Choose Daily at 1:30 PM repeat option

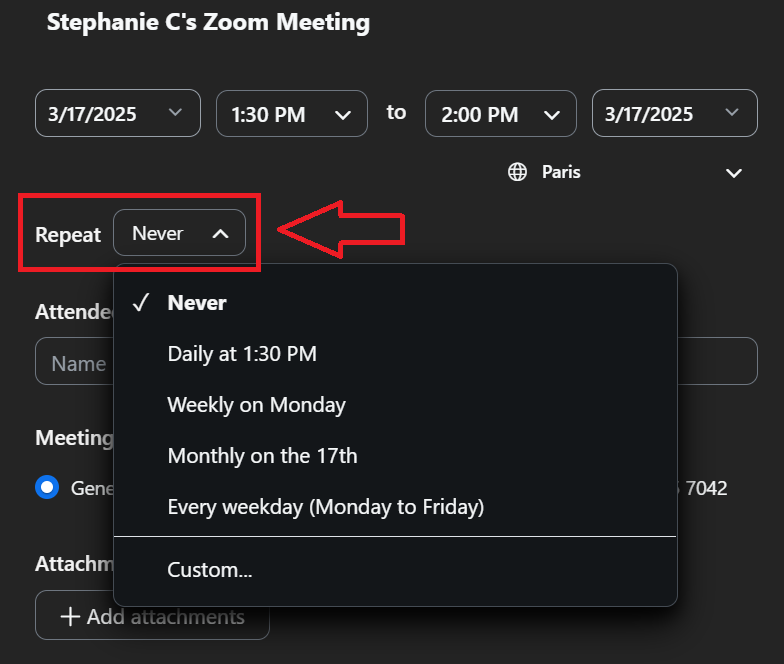pyautogui.click(x=242, y=353)
